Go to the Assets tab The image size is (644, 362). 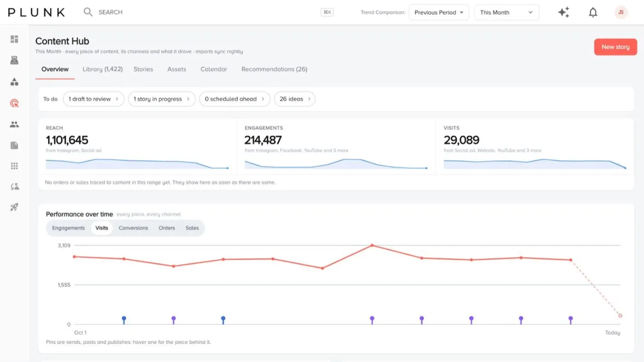point(177,69)
